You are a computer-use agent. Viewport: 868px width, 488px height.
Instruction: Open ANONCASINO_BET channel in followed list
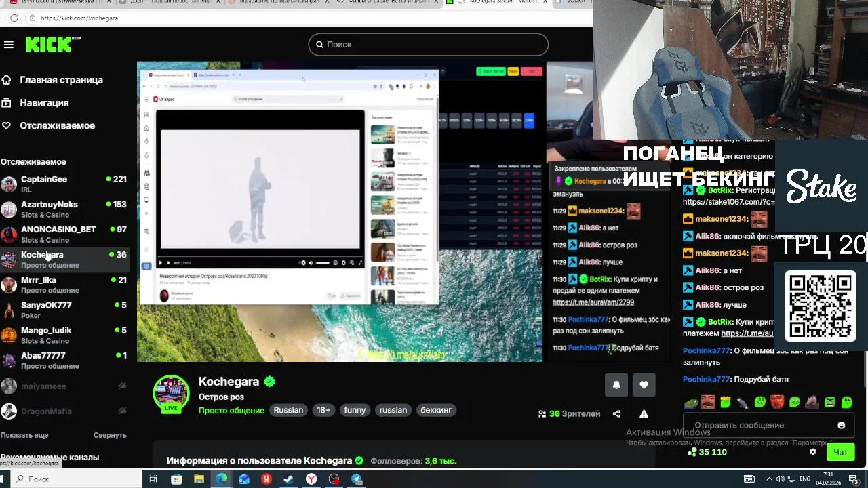pos(64,234)
